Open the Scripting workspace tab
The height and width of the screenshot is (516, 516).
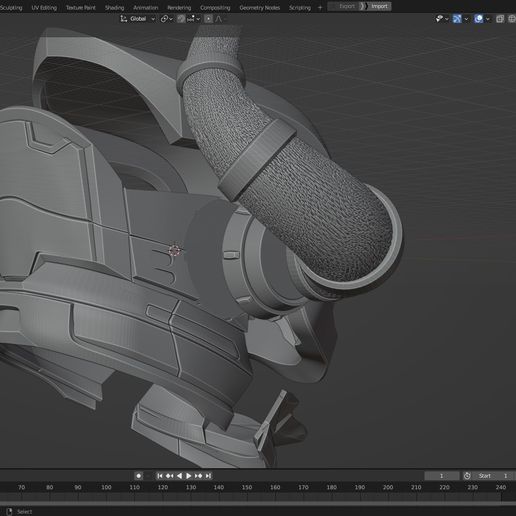(x=300, y=7)
